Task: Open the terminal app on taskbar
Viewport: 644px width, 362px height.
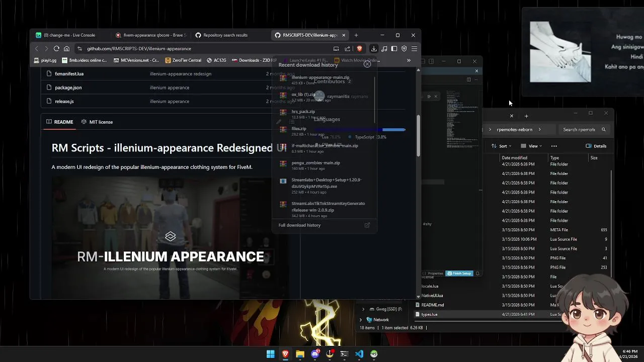Action: pyautogui.click(x=344, y=354)
